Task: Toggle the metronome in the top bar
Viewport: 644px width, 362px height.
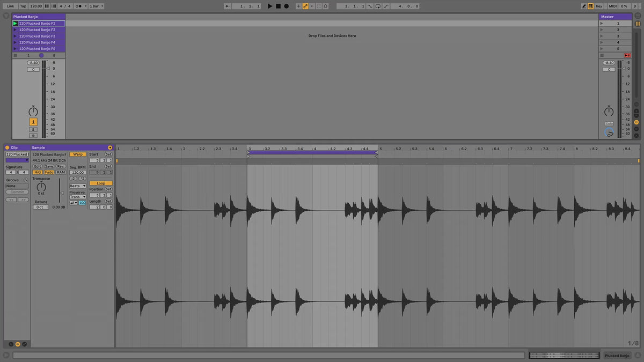Action: pyautogui.click(x=79, y=6)
